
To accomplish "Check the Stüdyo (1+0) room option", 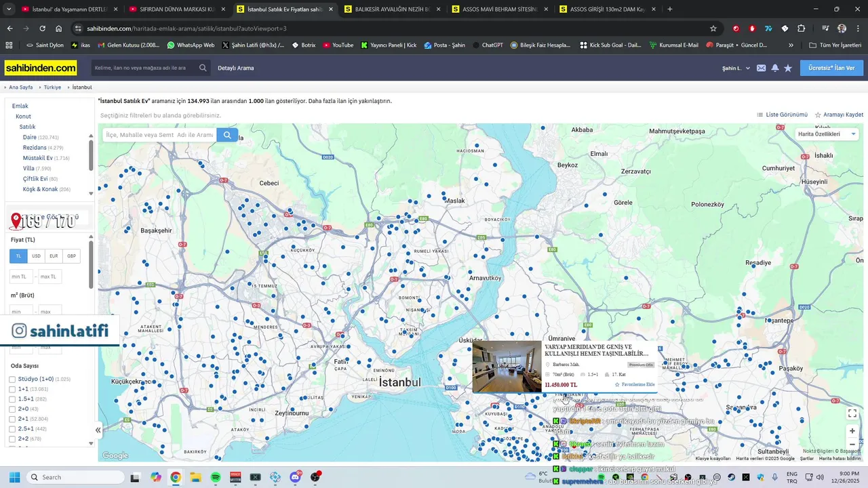I will click(12, 379).
